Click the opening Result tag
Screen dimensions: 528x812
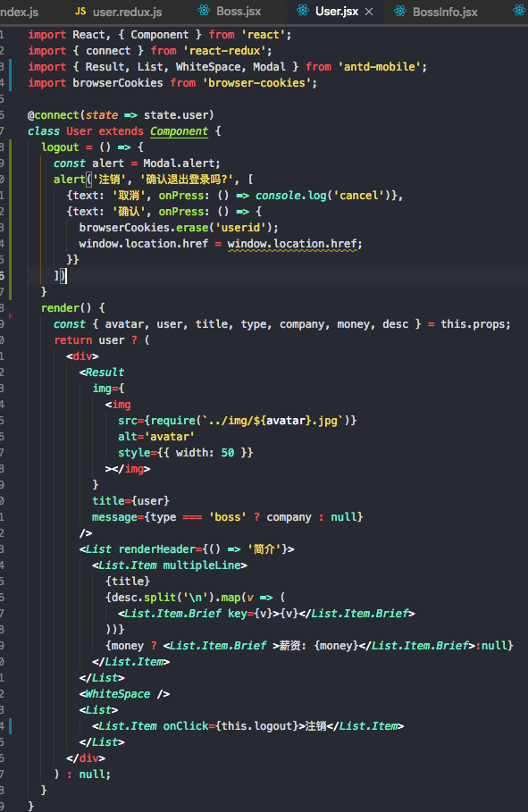click(102, 373)
